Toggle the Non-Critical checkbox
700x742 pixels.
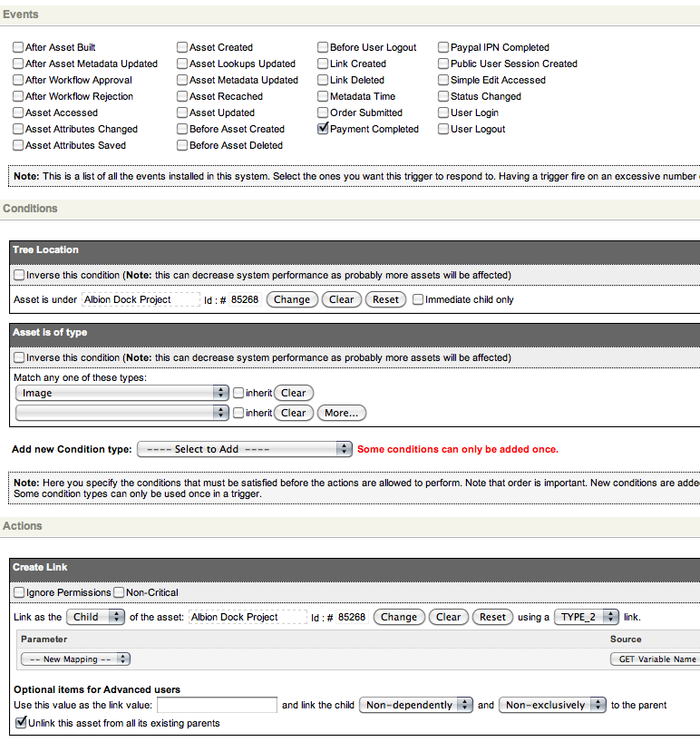tap(119, 592)
